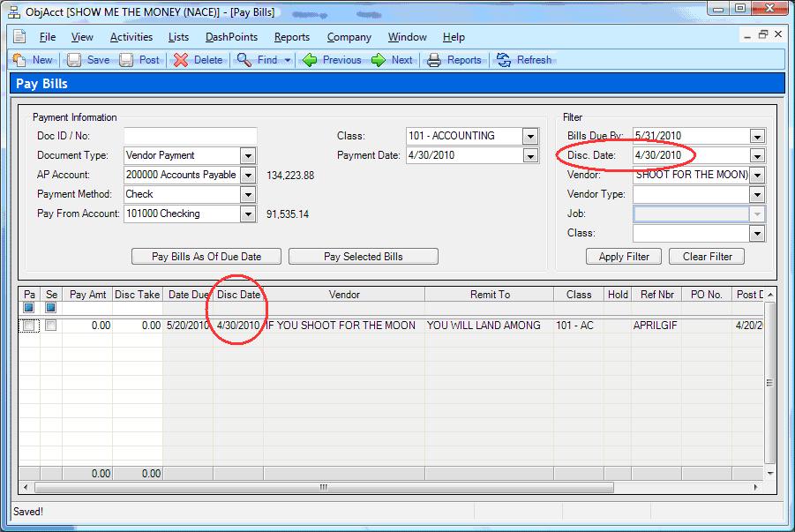
Task: Click the New document toolbar icon
Action: [x=20, y=60]
